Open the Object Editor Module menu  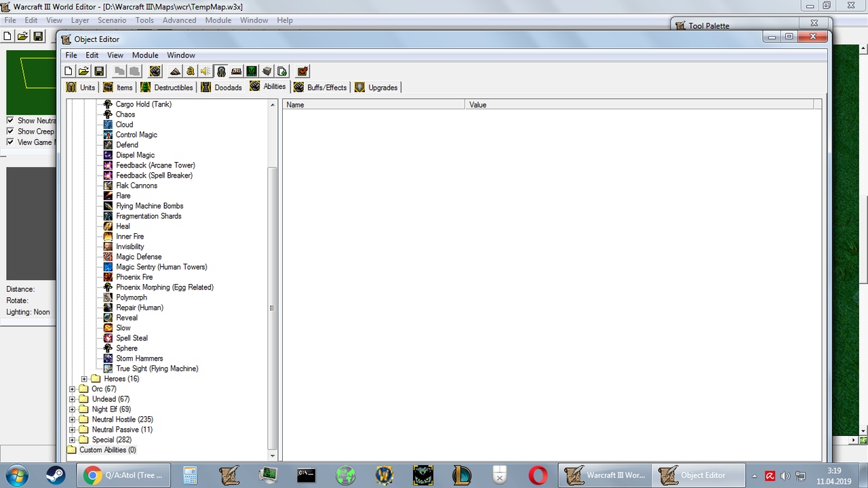[x=145, y=56]
